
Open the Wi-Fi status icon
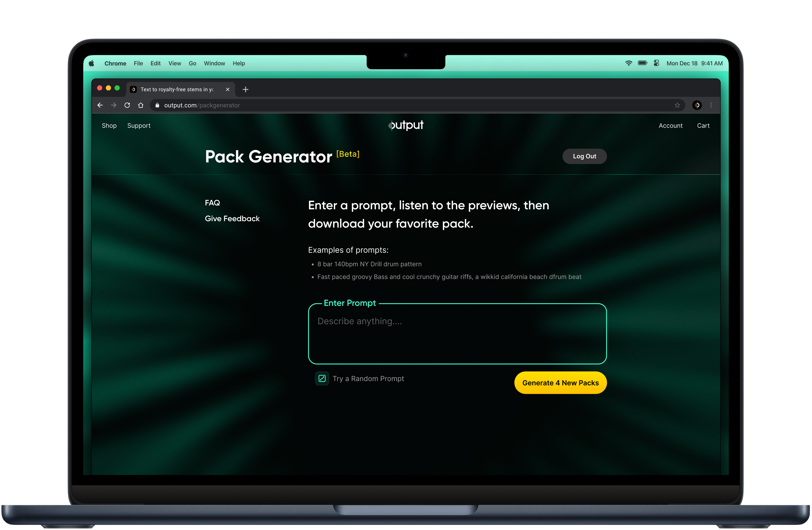[628, 63]
